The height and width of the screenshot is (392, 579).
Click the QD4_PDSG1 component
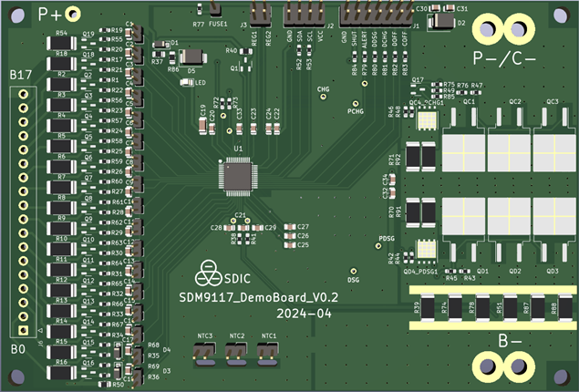pyautogui.click(x=428, y=250)
